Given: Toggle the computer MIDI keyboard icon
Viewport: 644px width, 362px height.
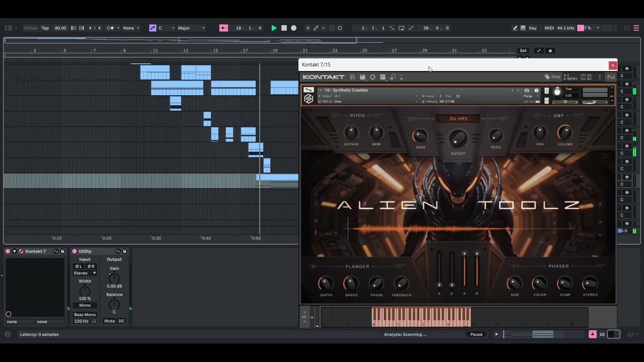Looking at the screenshot, I should coord(523,28).
